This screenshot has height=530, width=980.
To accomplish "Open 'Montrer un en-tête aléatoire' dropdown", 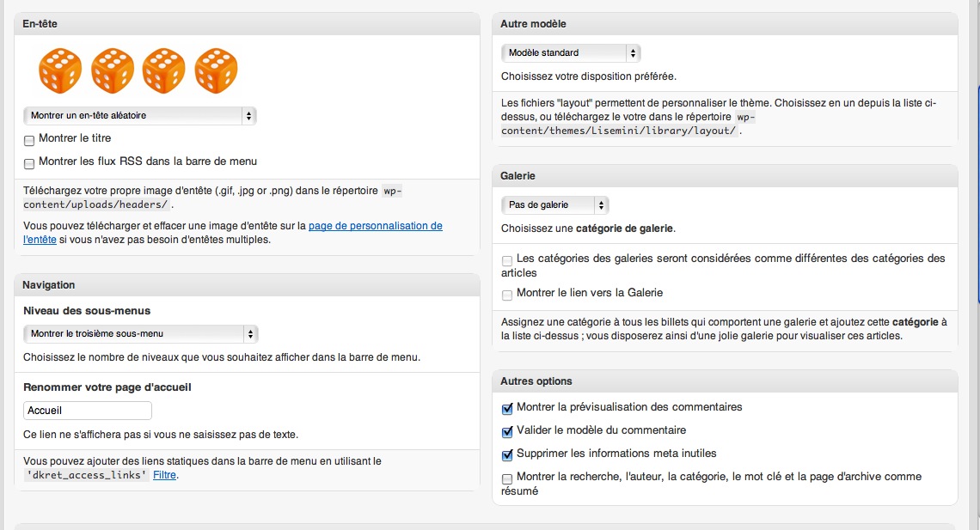I will [x=140, y=115].
